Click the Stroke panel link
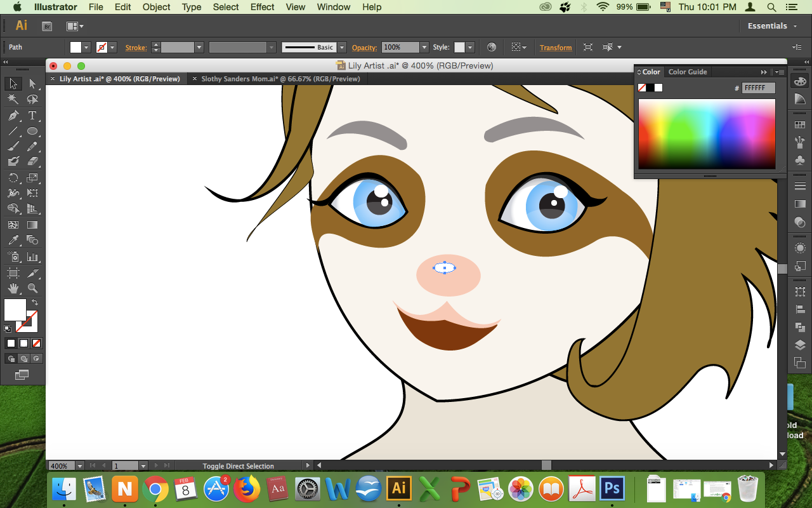The width and height of the screenshot is (812, 508). (136, 48)
